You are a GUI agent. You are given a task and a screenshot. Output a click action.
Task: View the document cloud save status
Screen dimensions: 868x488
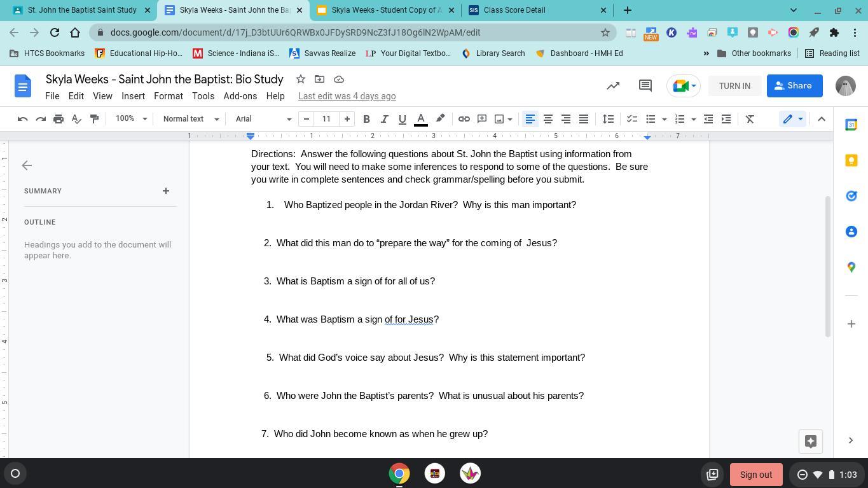tap(339, 79)
